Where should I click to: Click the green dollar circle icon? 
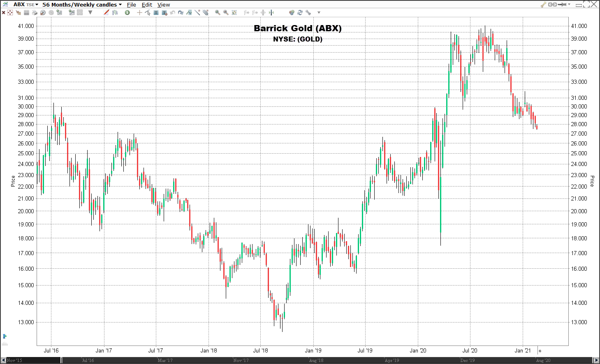pos(127,13)
